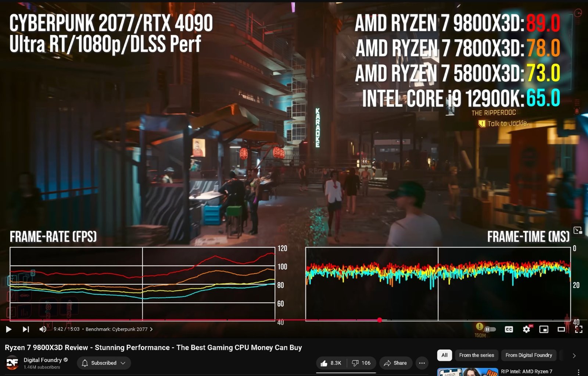
Task: Open the Subscribed notifications dropdown
Action: tap(104, 363)
